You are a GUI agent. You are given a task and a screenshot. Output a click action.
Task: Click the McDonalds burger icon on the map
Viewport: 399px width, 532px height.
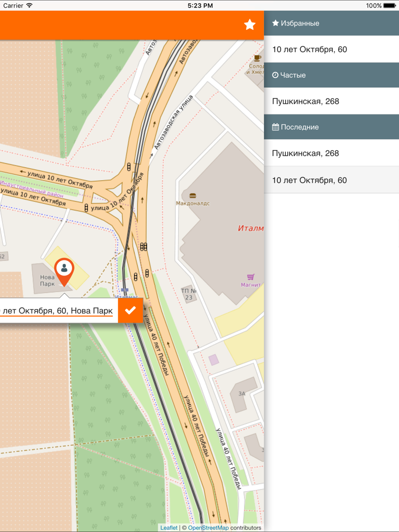[193, 195]
